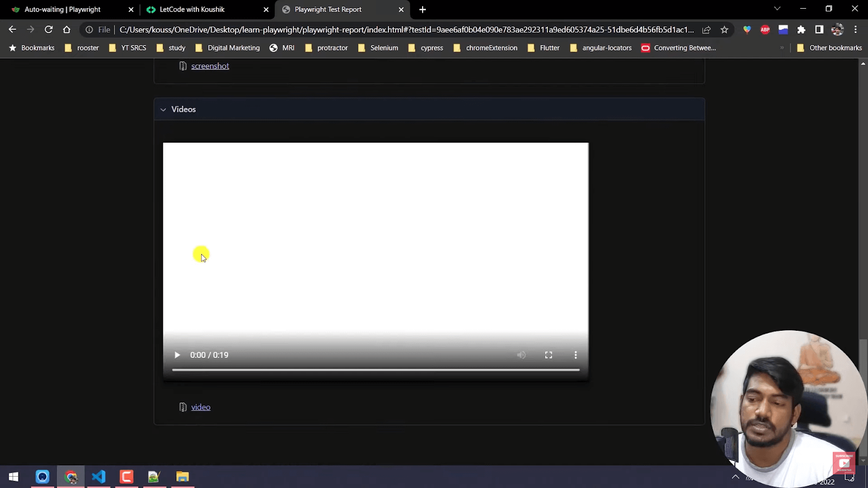Open the blue circular app on the taskbar

tap(42, 477)
